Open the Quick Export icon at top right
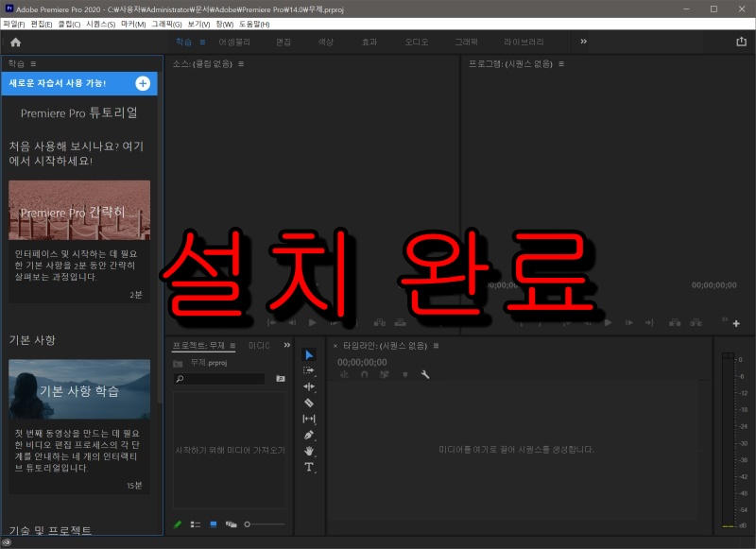Viewport: 756px width, 549px height. [740, 42]
